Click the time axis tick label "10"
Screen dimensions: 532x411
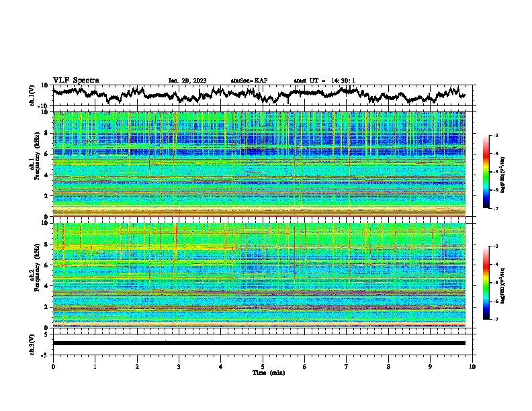coord(472,367)
